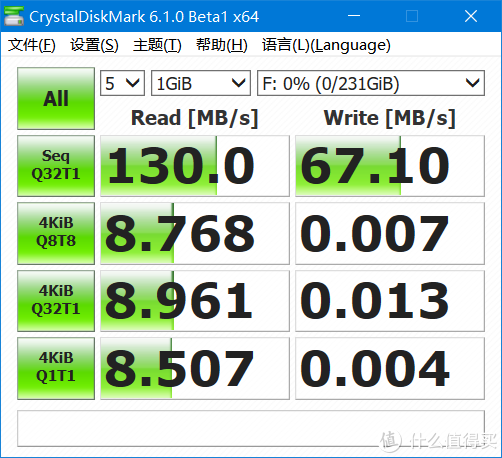Click the Seq read result 130.0
The height and width of the screenshot is (458, 502).
[x=195, y=166]
